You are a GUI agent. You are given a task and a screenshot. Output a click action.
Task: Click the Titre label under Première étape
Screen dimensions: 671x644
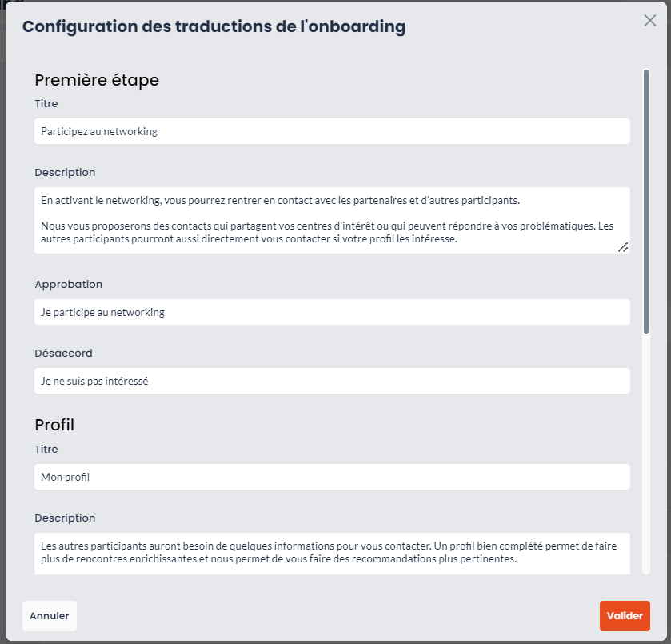46,104
